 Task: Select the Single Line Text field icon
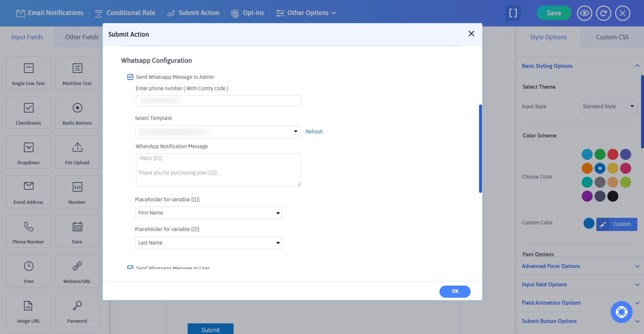[x=28, y=73]
